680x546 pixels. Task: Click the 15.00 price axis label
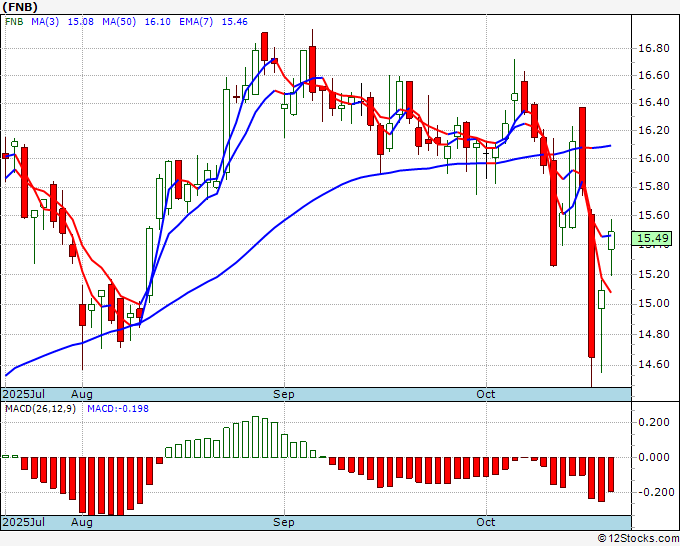click(654, 304)
